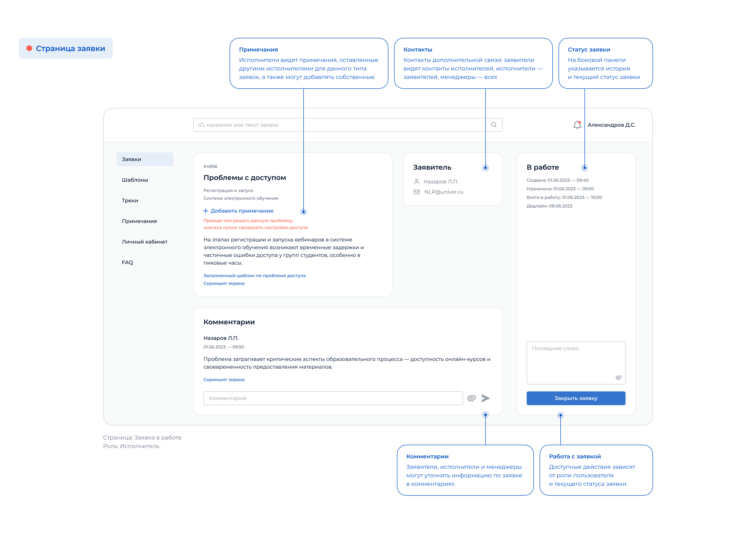The image size is (756, 534).
Task: Open Скриншот экрана link in the comments section
Action: 224,379
